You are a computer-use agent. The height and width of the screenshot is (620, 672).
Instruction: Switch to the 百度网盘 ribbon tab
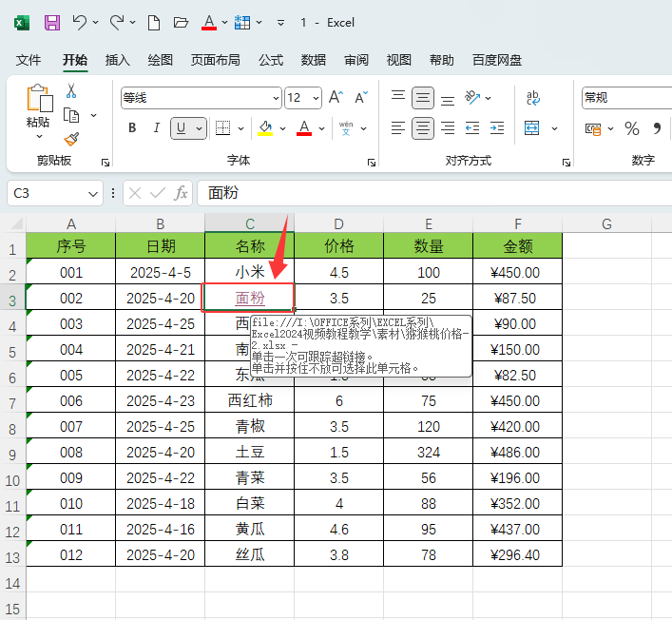coord(497,60)
